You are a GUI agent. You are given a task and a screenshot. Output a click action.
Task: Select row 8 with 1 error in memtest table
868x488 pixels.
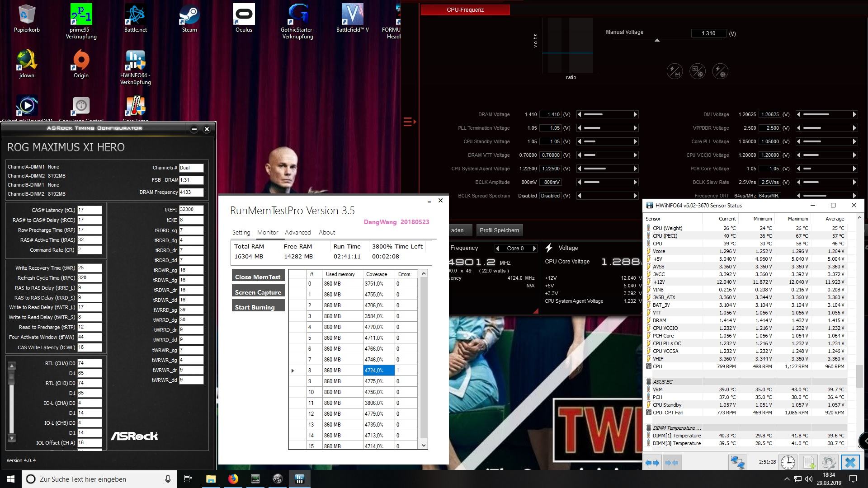tap(353, 371)
